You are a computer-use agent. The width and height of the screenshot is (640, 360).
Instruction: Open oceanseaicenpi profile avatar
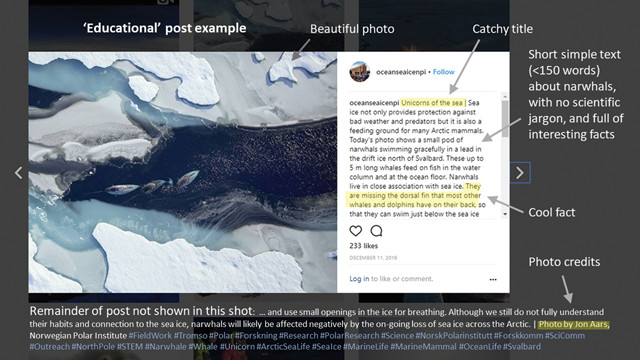360,72
